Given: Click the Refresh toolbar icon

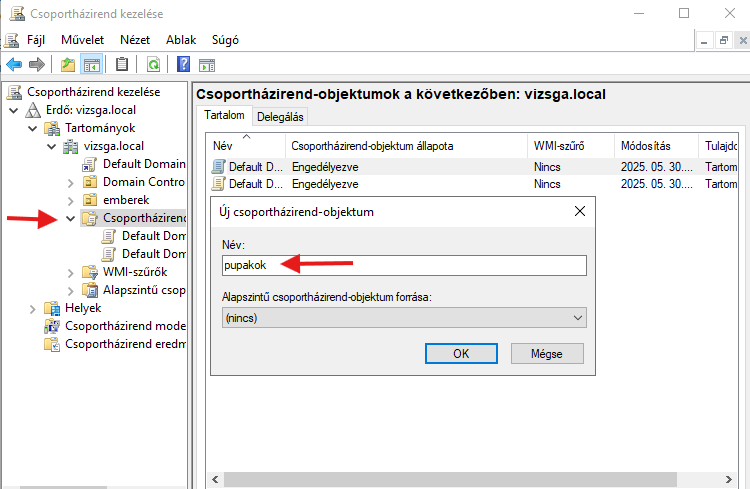Looking at the screenshot, I should coord(153,65).
